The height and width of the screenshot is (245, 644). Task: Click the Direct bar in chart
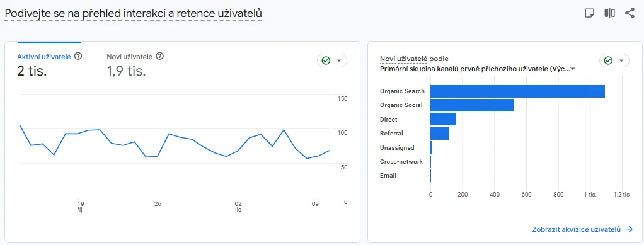[443, 120]
